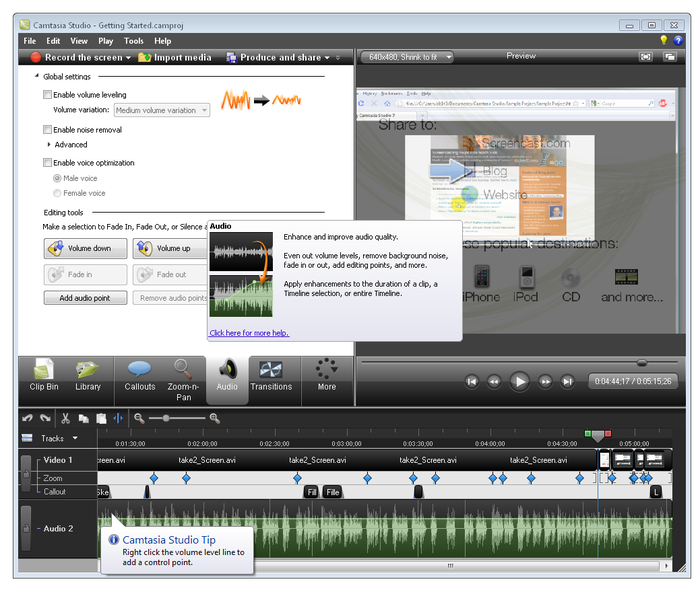Lock the Audio 2 track
This screenshot has width=700, height=592.
(x=26, y=529)
